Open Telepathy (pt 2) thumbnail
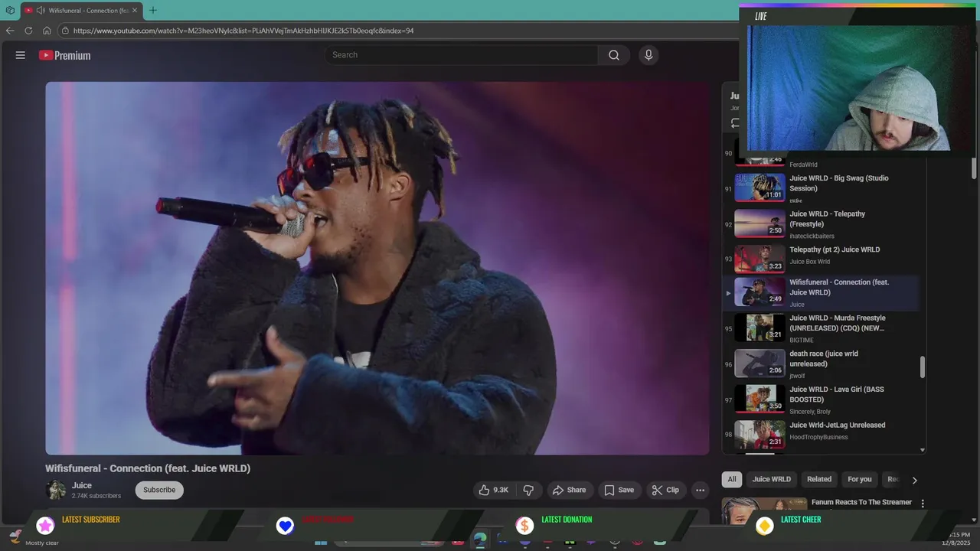This screenshot has height=551, width=980. point(760,259)
